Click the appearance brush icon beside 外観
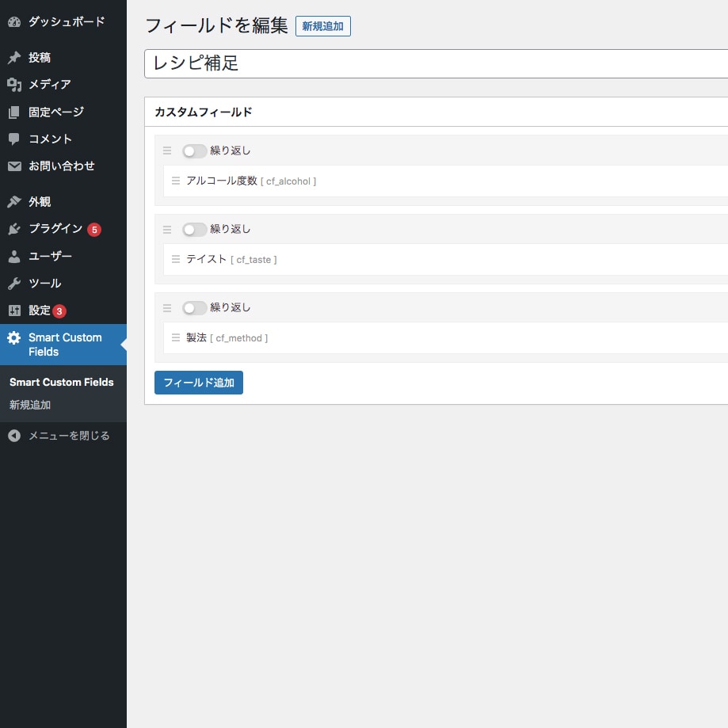 (x=14, y=201)
